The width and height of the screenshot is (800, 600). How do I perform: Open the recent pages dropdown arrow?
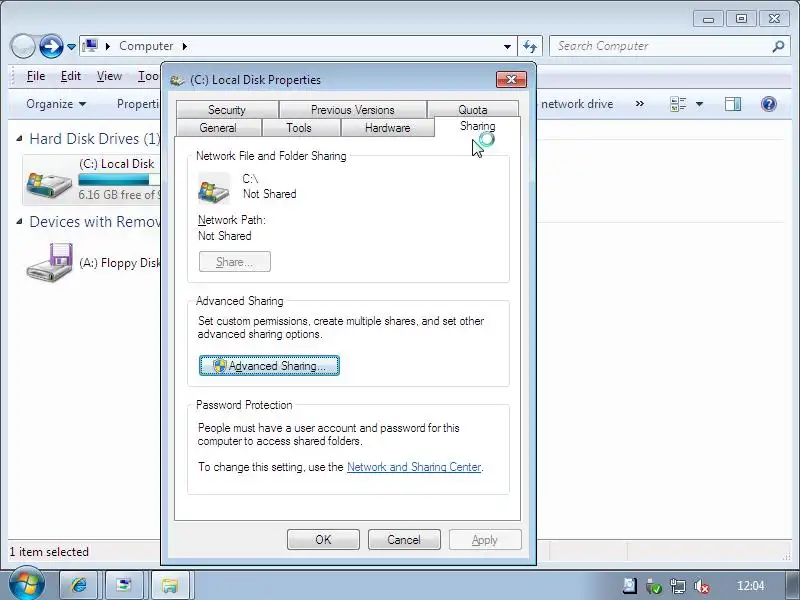pyautogui.click(x=71, y=47)
